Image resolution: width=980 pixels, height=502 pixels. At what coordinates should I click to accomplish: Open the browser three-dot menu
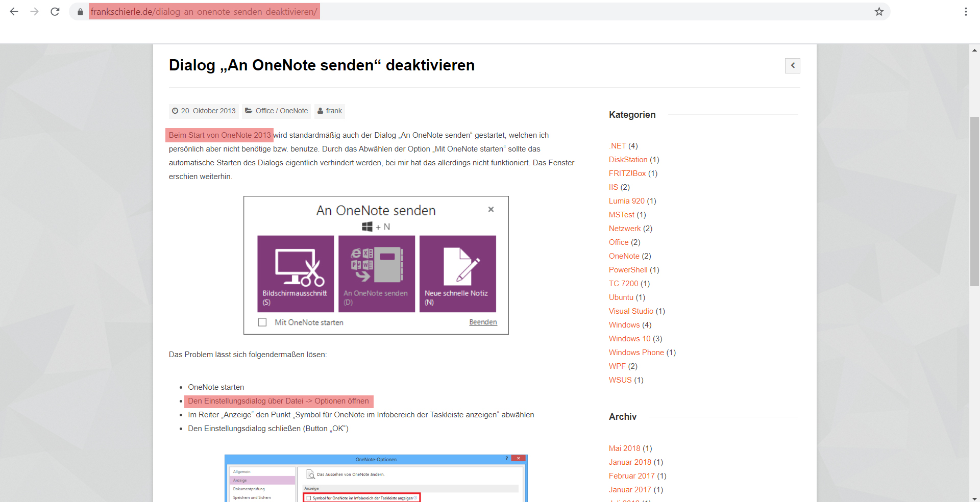(966, 11)
